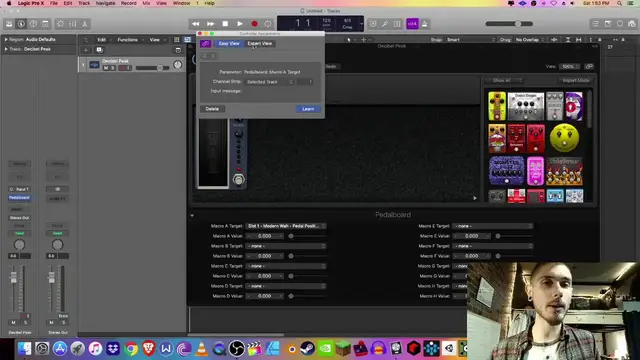Select the pink pedal in pedal browser

tap(535, 171)
